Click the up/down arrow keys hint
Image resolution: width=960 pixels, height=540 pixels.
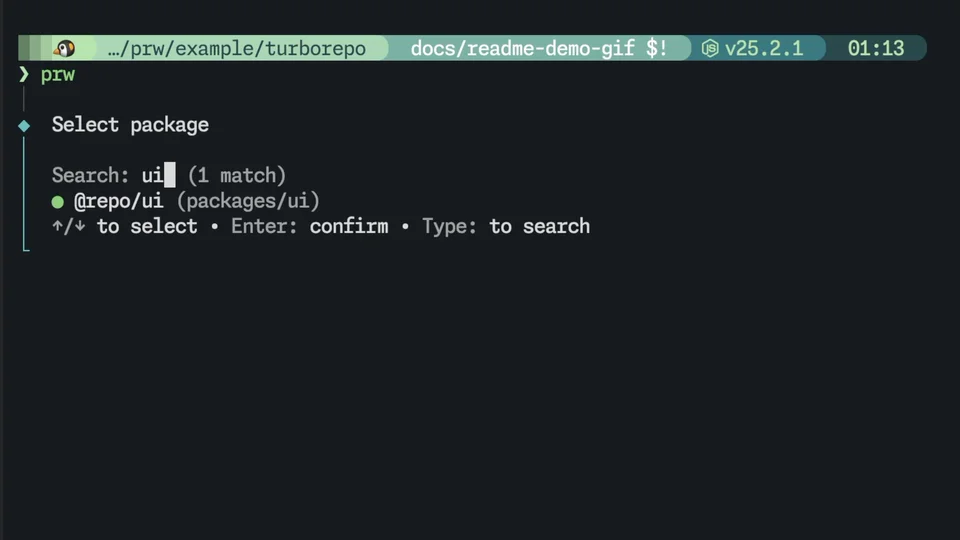coord(69,226)
